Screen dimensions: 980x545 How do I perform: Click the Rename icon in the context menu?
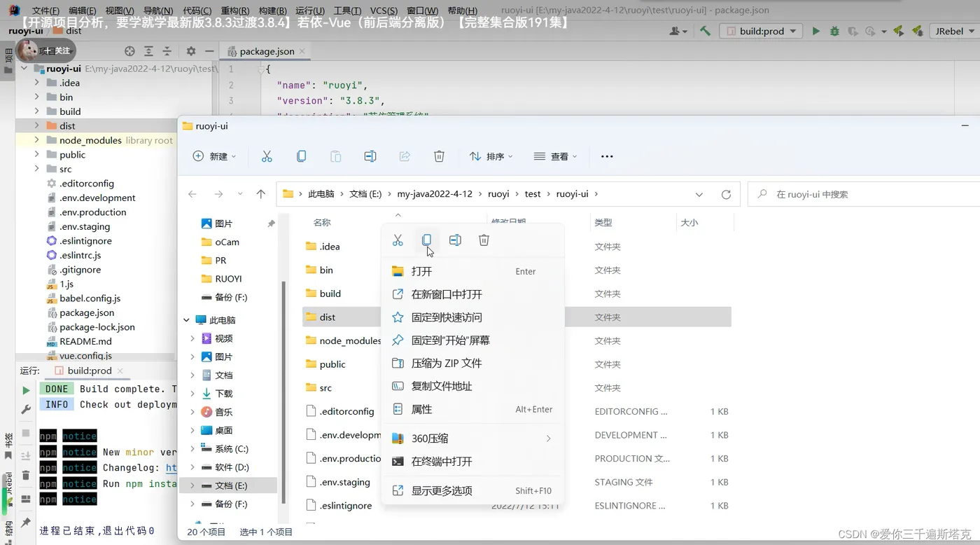(455, 240)
